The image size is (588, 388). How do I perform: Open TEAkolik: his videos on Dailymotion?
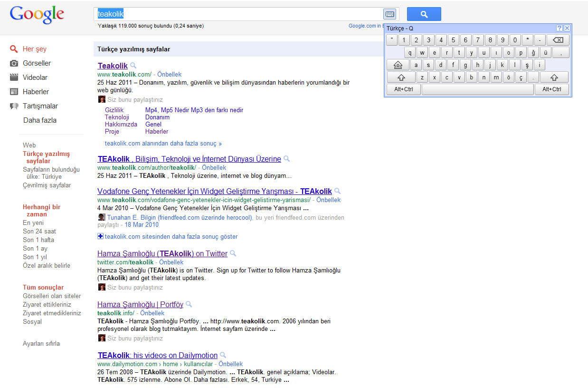[158, 355]
